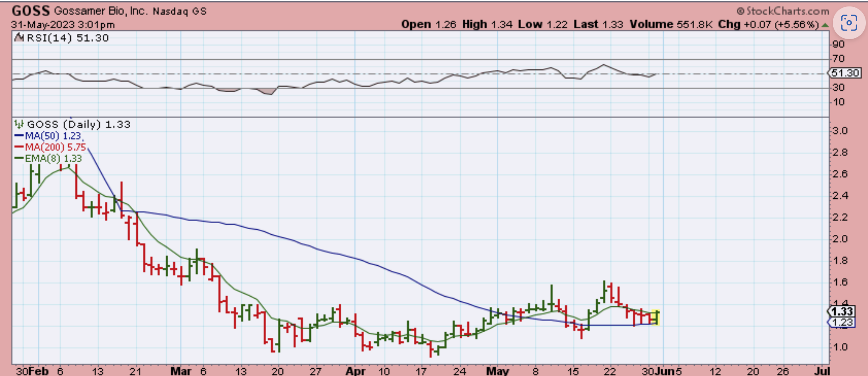The width and height of the screenshot is (868, 376).
Task: Click the 1.33 last price tag
Action: 841,312
